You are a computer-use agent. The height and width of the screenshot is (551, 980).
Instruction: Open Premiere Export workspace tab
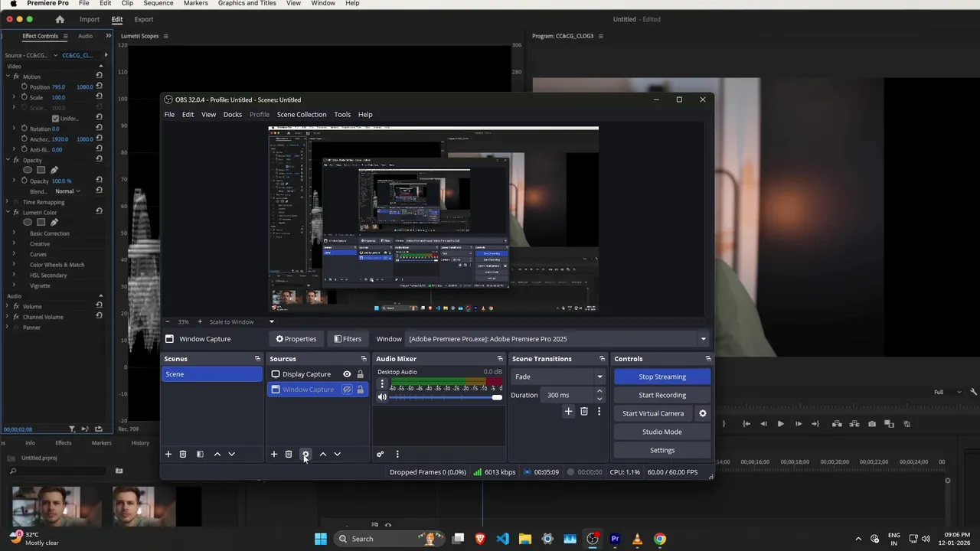pyautogui.click(x=144, y=19)
